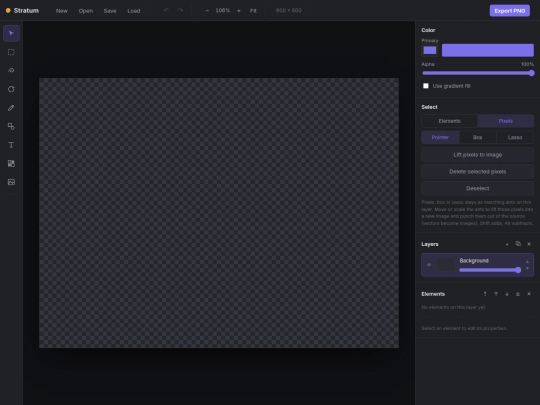Zoom in with the plus button

(x=239, y=11)
